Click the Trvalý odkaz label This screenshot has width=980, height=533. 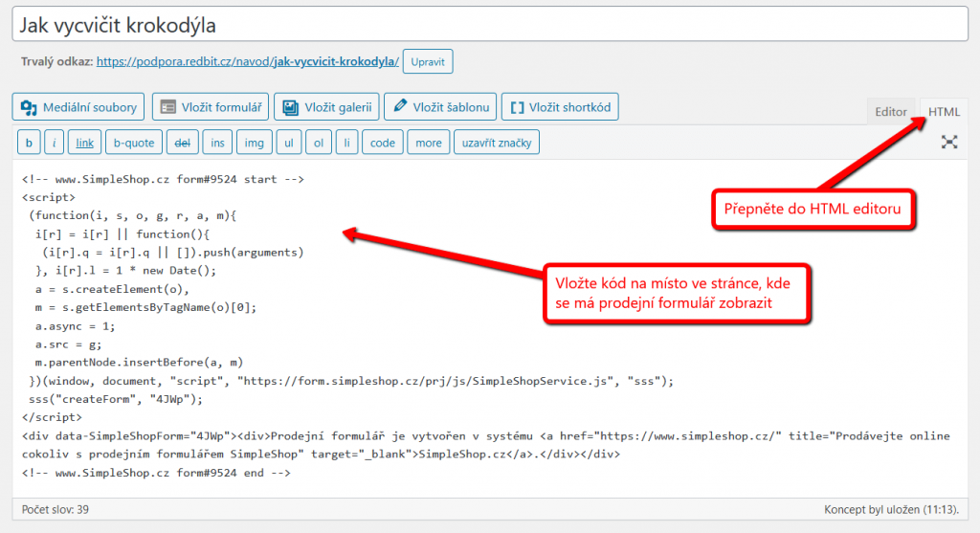point(56,61)
